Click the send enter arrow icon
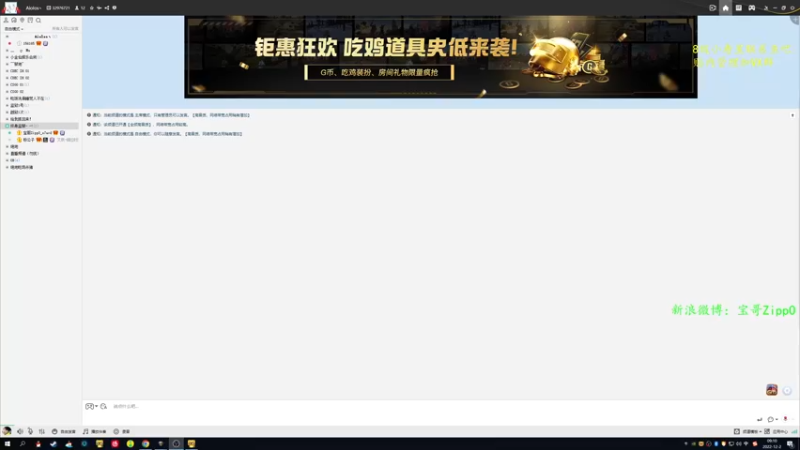This screenshot has height=450, width=800. pos(759,419)
